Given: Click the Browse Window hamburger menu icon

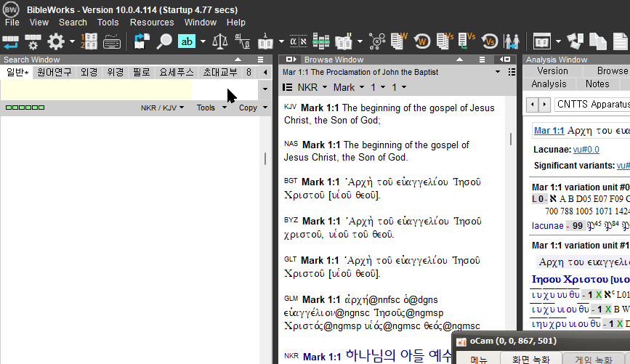Looking at the screenshot, I should pyautogui.click(x=482, y=60).
